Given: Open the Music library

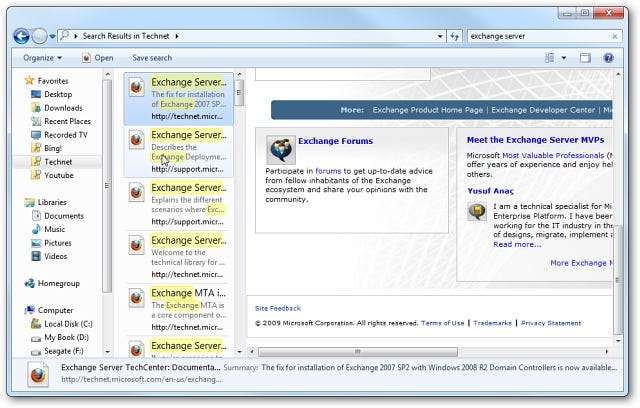Looking at the screenshot, I should pos(55,229).
